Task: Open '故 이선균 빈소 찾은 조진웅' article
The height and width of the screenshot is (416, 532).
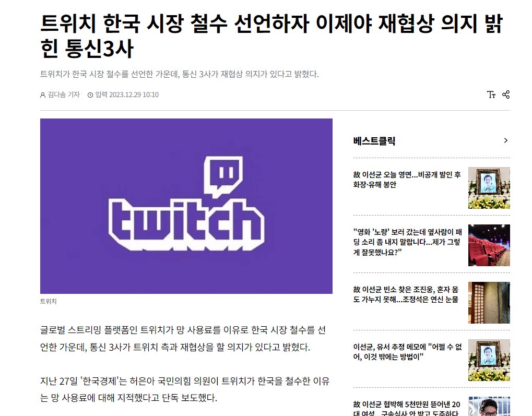Action: [x=406, y=294]
